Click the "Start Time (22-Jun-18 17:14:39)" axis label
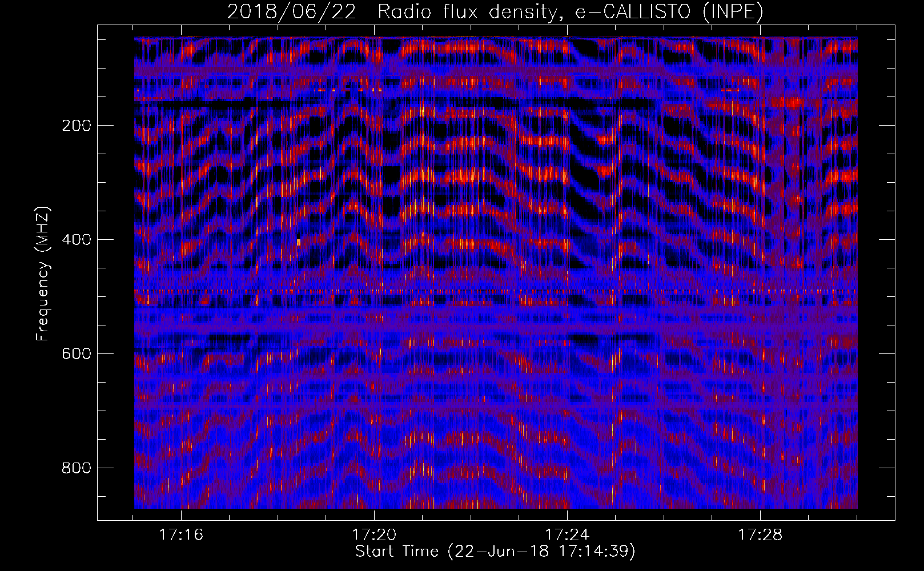Image resolution: width=924 pixels, height=571 pixels. point(495,552)
